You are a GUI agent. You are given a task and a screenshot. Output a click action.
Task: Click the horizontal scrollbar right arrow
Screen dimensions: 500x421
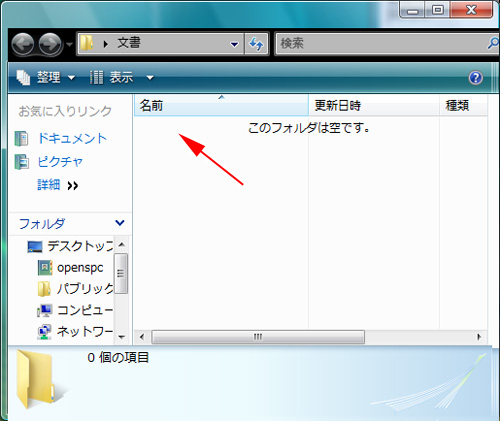(x=479, y=337)
